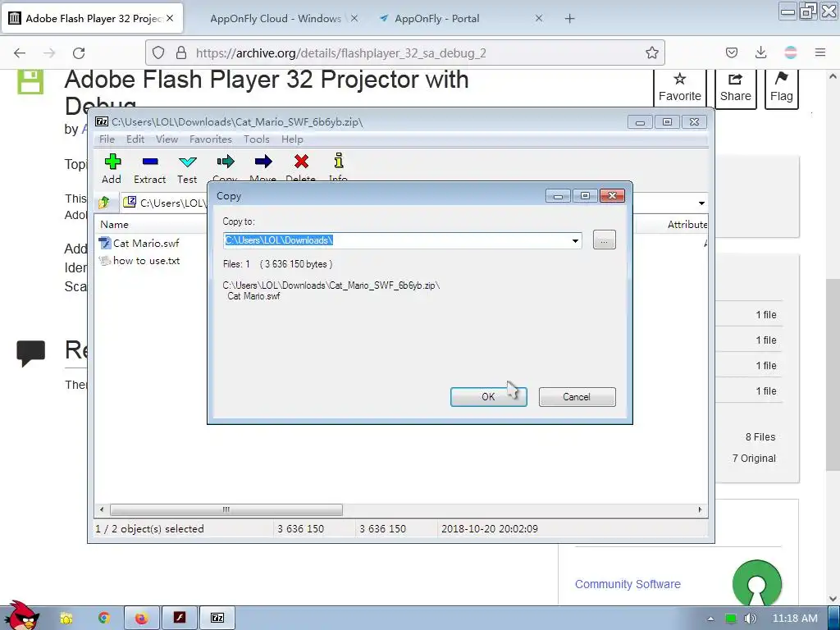The width and height of the screenshot is (840, 630).
Task: Open the Firefox Downloads icon
Action: [760, 52]
